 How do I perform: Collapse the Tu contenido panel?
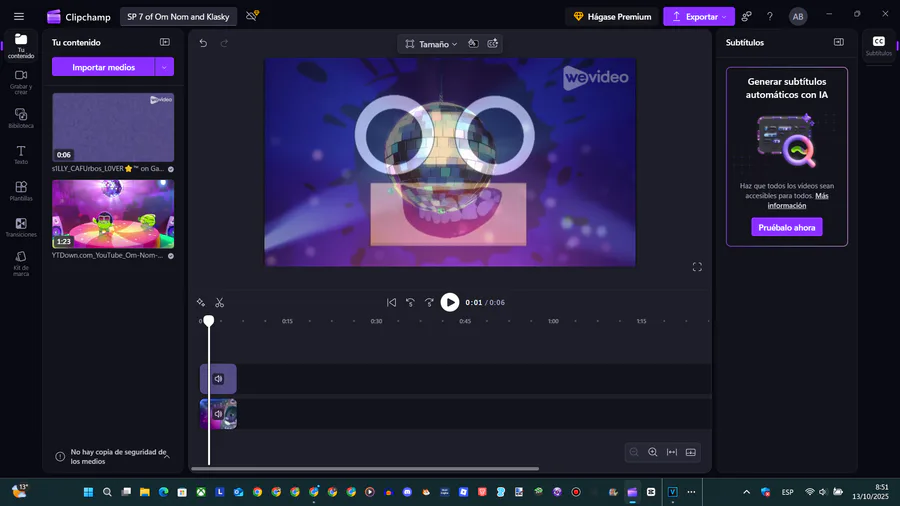coord(165,42)
